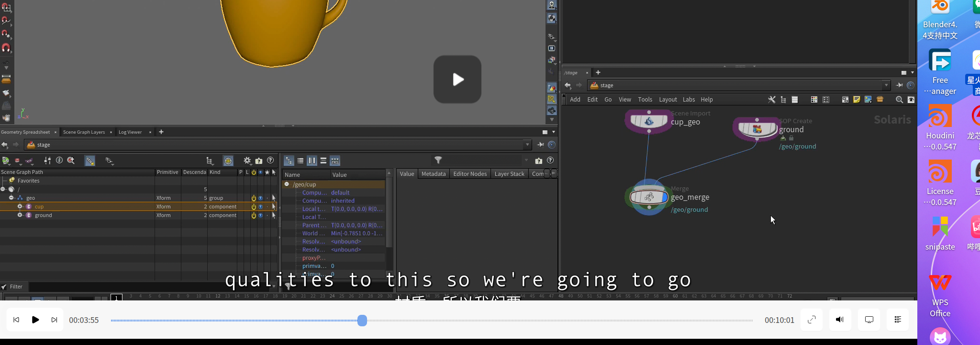
Task: Open the Layer Stack tab
Action: tap(509, 174)
